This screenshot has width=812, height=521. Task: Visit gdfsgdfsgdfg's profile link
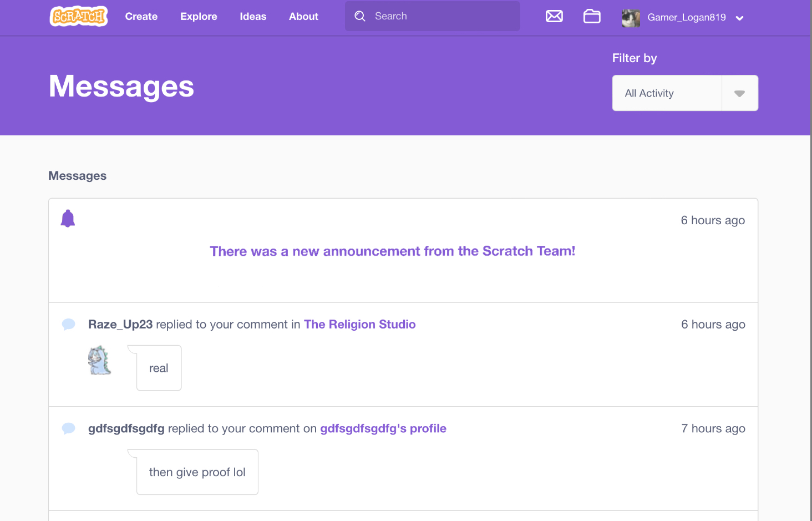click(x=383, y=428)
